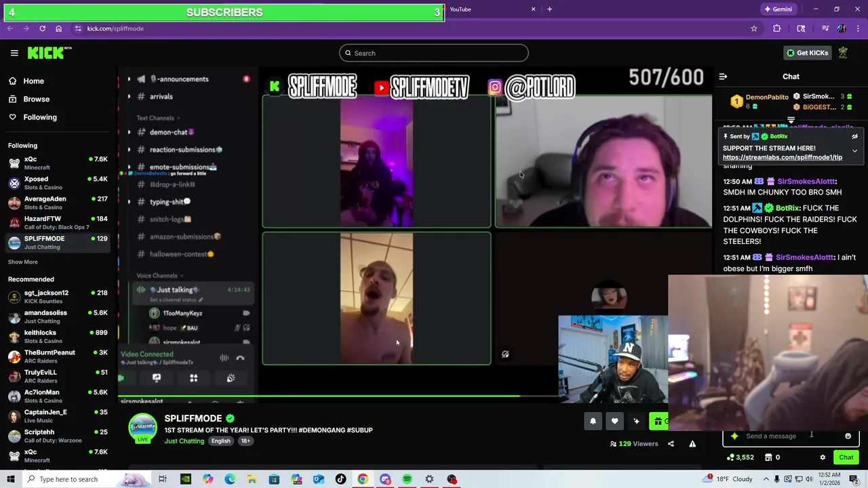868x488 pixels.
Task: Open the emoji picker in chat
Action: click(x=848, y=436)
